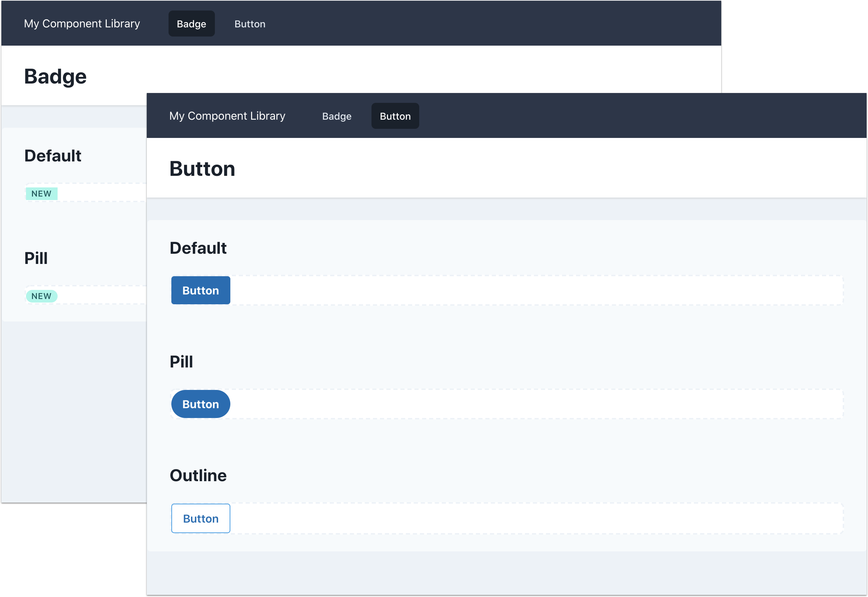
Task: Click My Component Library in the front navbar
Action: pyautogui.click(x=227, y=116)
